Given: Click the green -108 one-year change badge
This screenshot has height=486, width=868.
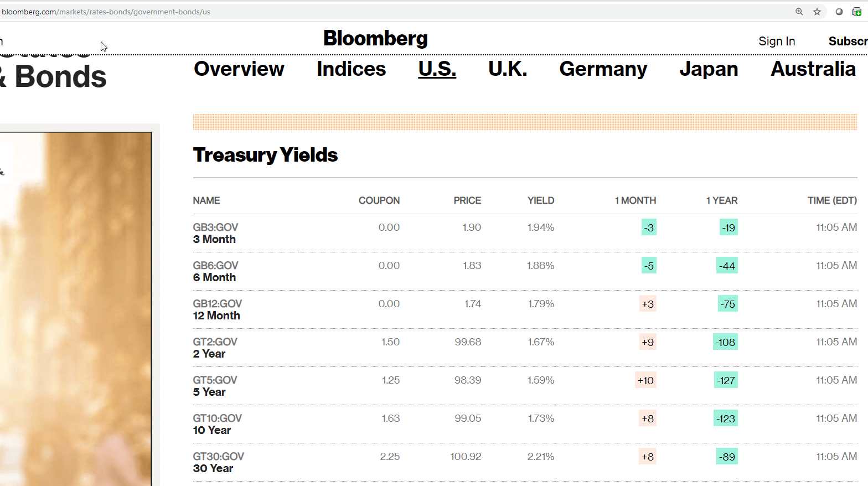Looking at the screenshot, I should tap(725, 342).
